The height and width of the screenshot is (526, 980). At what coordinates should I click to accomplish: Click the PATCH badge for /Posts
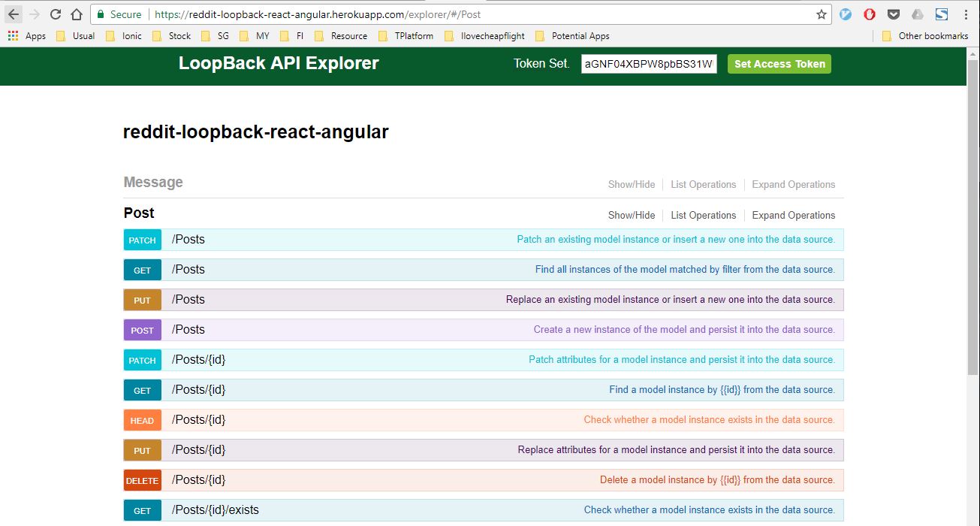click(142, 240)
